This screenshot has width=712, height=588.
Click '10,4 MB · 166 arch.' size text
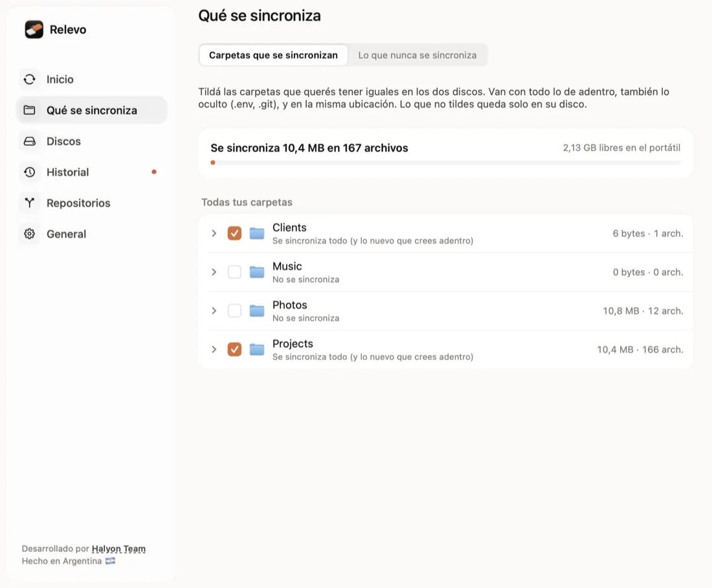click(x=640, y=350)
